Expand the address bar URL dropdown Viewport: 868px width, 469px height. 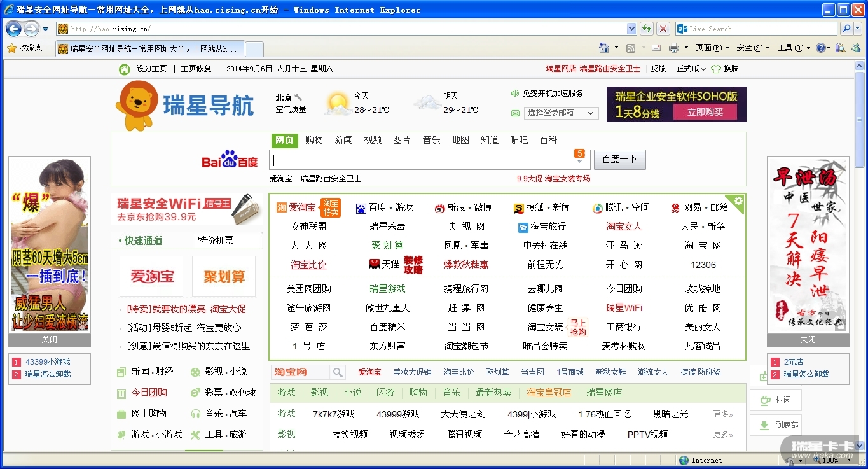(x=631, y=29)
